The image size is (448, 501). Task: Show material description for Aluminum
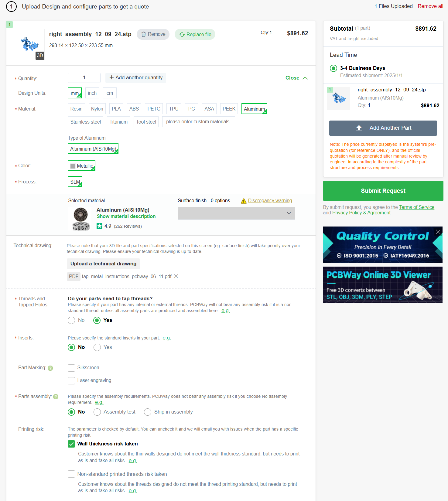coord(126,216)
